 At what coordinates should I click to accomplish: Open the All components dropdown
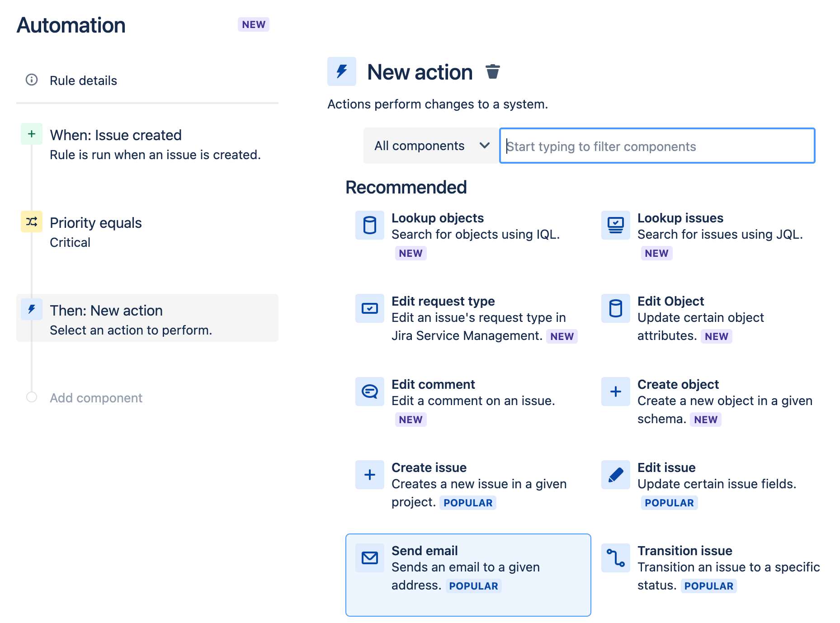tap(429, 146)
